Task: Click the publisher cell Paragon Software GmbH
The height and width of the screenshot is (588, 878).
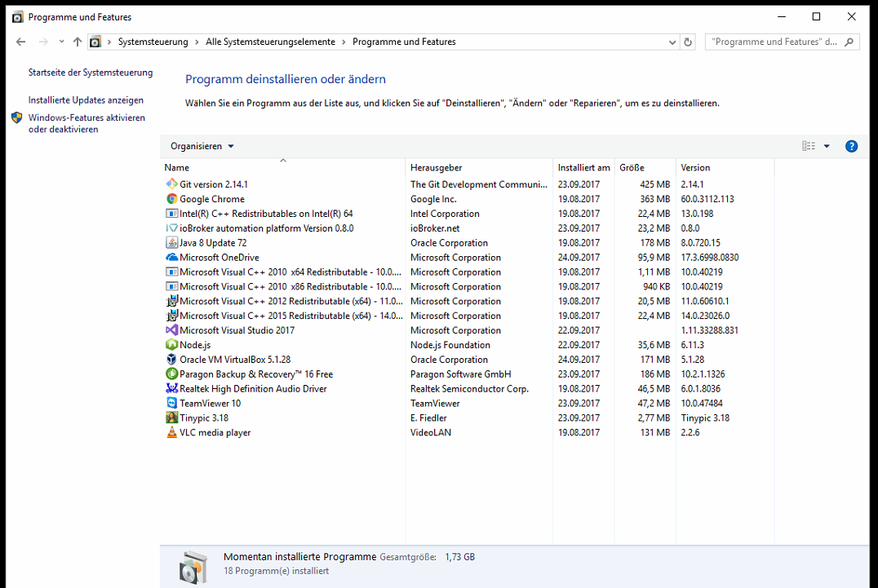Action: pos(461,374)
